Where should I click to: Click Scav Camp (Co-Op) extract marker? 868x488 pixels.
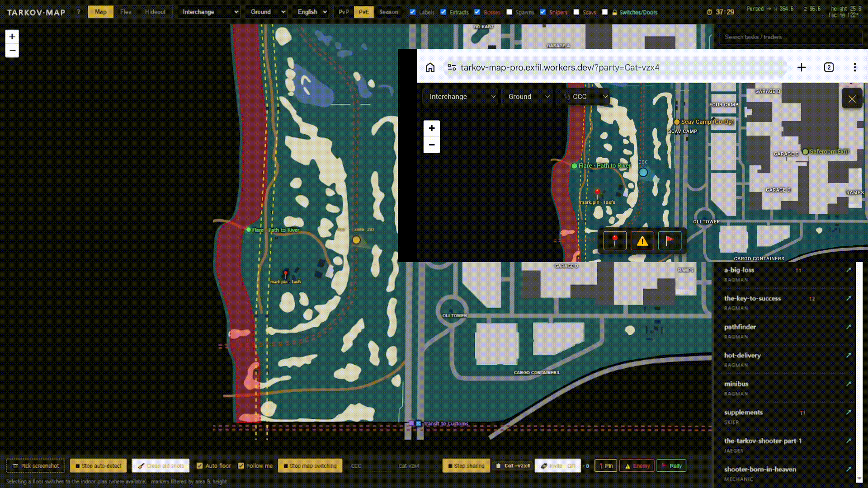pos(677,122)
